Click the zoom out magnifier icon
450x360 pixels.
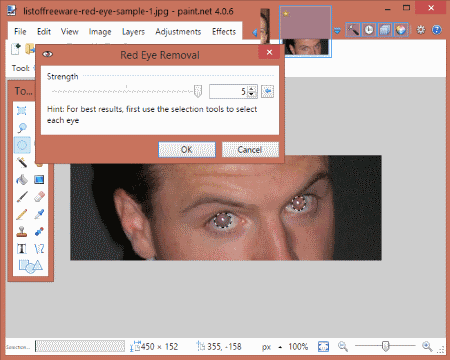(343, 347)
